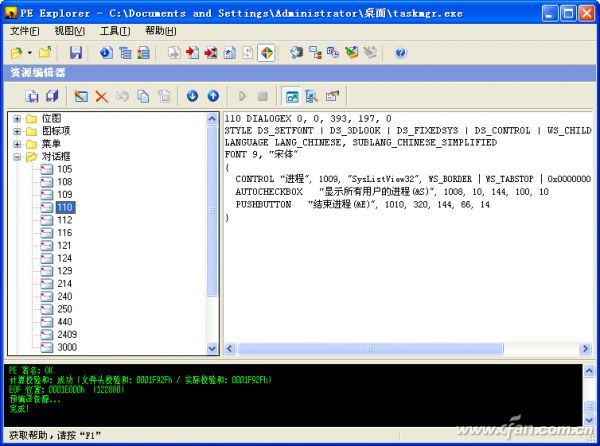Open the UPX unpacker plug-in icon
The height and width of the screenshot is (446, 600).
click(352, 52)
